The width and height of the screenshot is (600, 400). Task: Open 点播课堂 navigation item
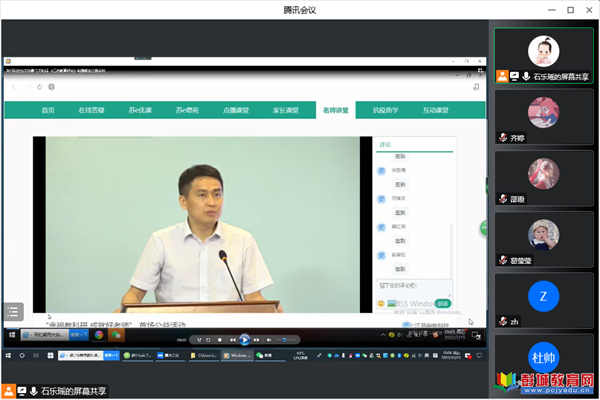coord(236,110)
